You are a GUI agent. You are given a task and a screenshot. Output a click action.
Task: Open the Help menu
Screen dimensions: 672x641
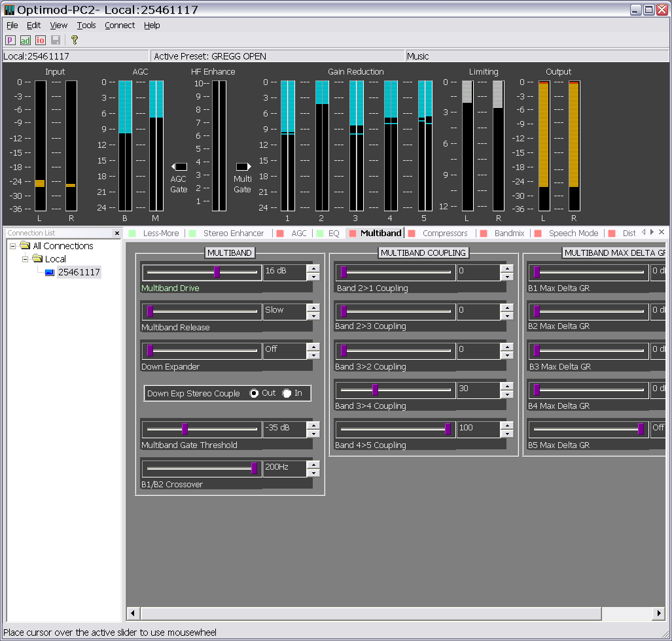(x=152, y=26)
